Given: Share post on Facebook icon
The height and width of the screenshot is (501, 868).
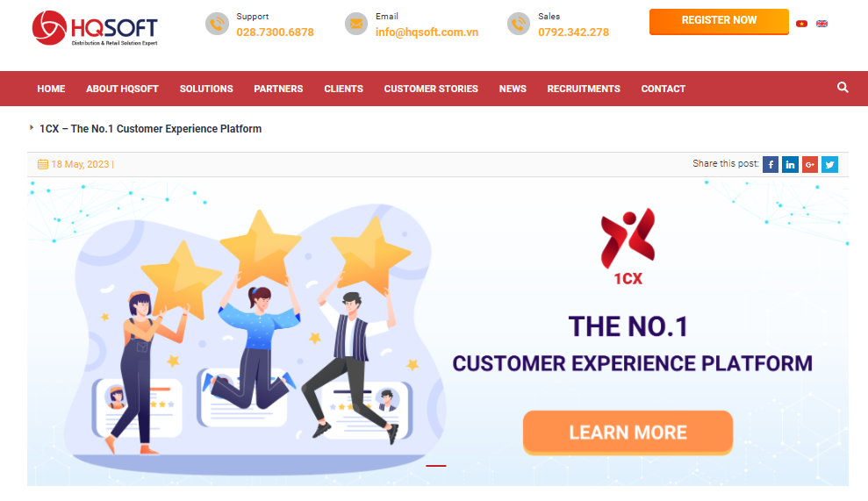Looking at the screenshot, I should (x=771, y=164).
